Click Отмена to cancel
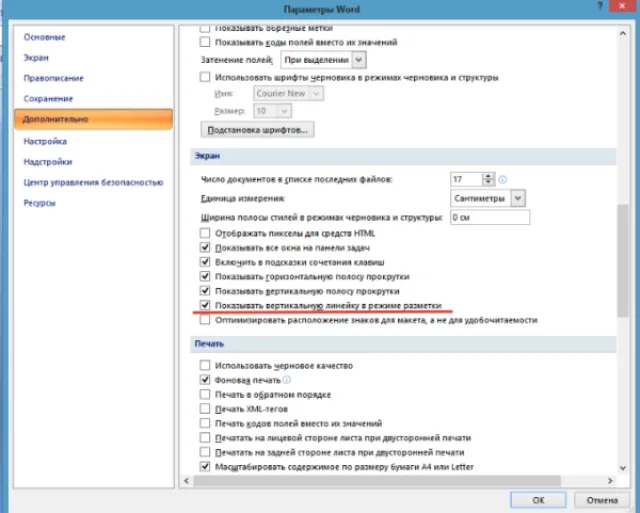Image resolution: width=640 pixels, height=513 pixels. click(x=602, y=500)
